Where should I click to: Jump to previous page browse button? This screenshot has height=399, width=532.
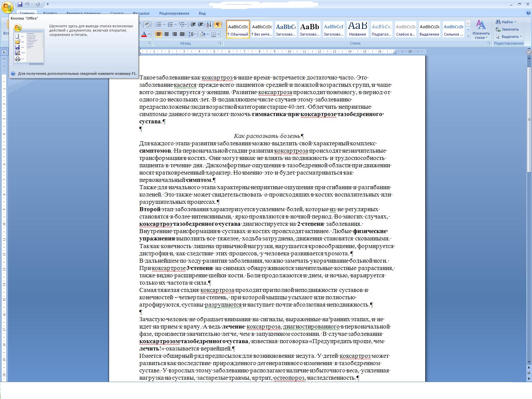[x=529, y=368]
